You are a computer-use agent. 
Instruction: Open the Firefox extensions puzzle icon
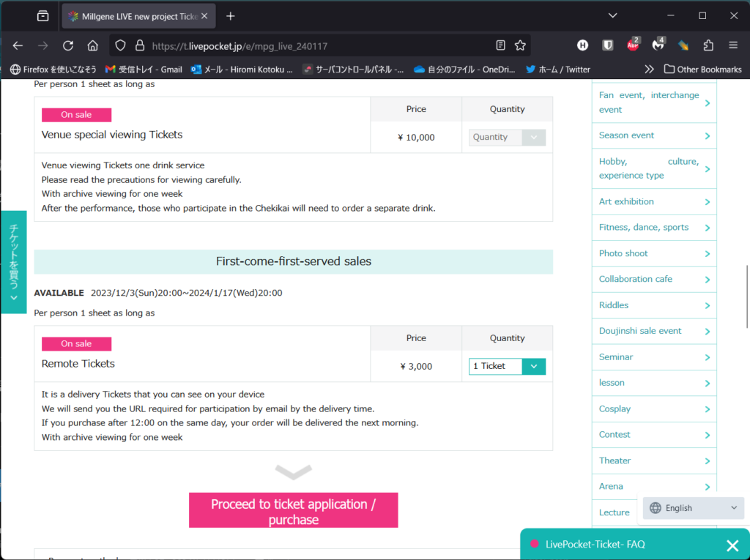click(708, 45)
